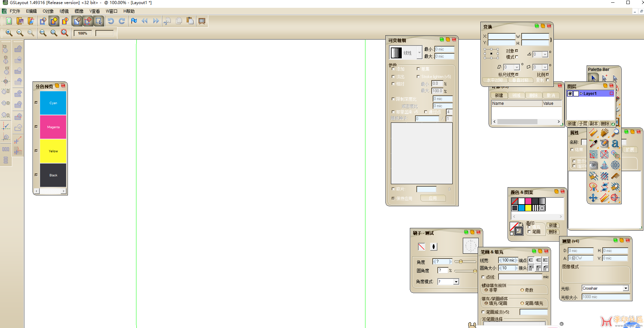Select the 奇数 radio option

[522, 290]
